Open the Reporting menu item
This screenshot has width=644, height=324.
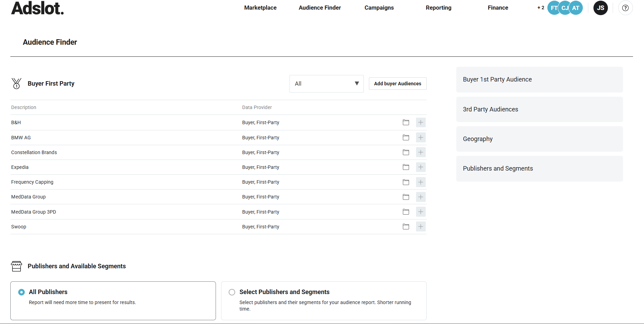438,8
